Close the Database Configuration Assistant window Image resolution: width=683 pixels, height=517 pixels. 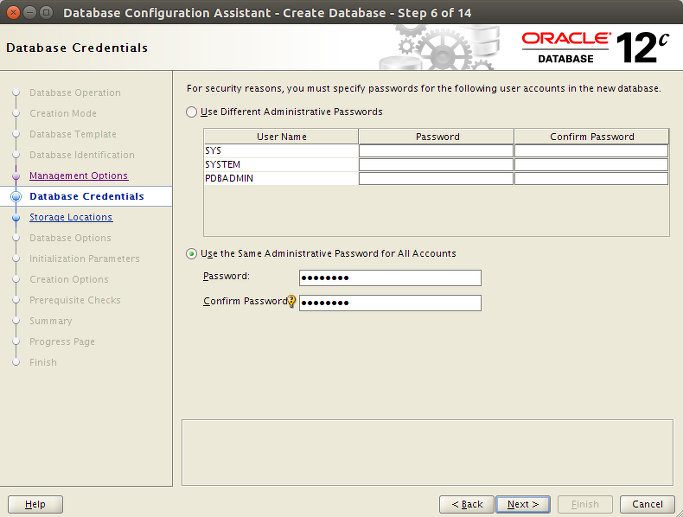point(14,13)
